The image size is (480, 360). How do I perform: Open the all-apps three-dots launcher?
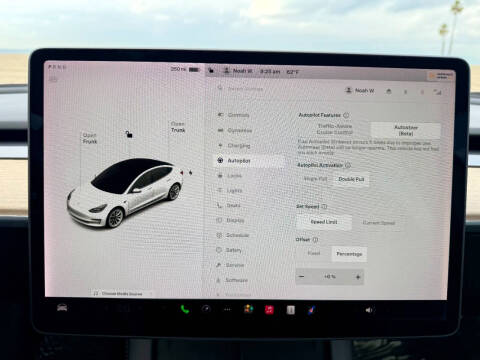click(227, 310)
